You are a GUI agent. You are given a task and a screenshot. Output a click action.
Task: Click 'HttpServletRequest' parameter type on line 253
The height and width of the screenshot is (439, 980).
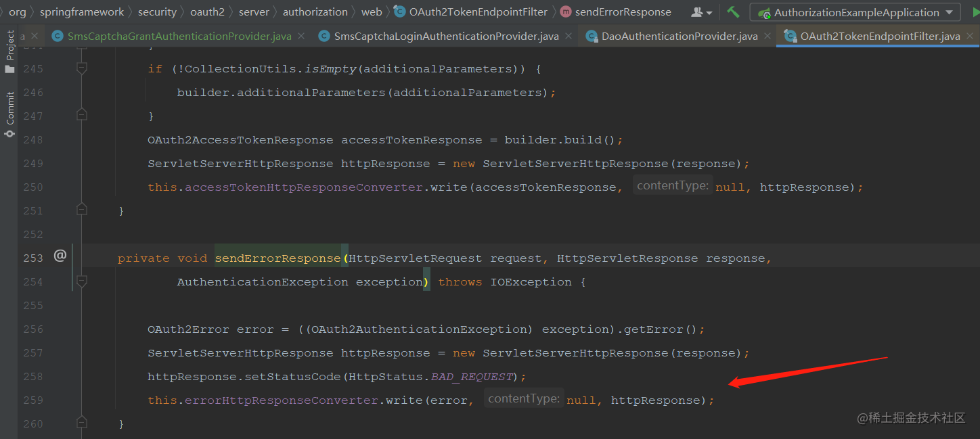pos(415,258)
